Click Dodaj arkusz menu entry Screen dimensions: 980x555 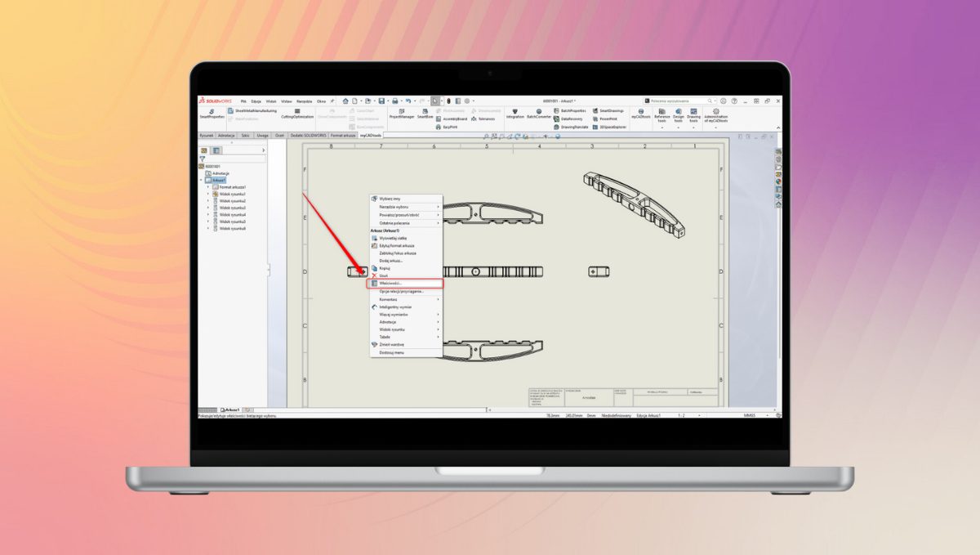390,259
